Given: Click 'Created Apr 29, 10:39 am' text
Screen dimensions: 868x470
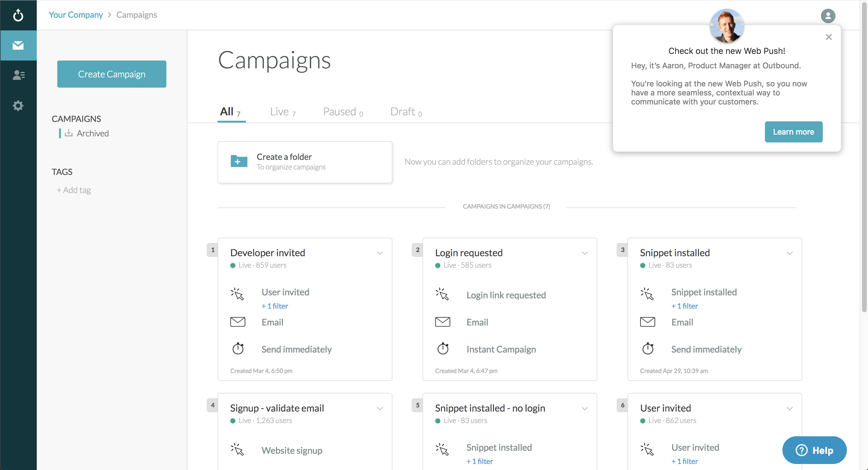Looking at the screenshot, I should (674, 371).
